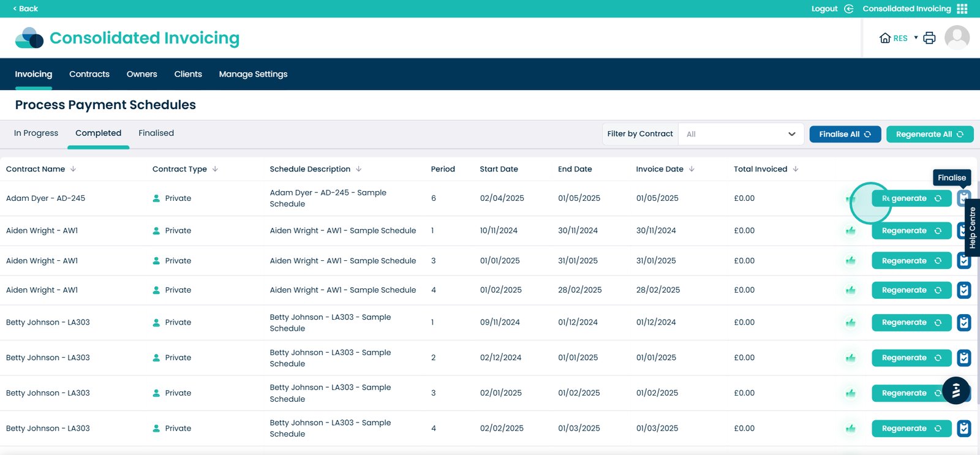
Task: Click Finalise clipboard icon for Betty Johnson period 1
Action: point(963,323)
